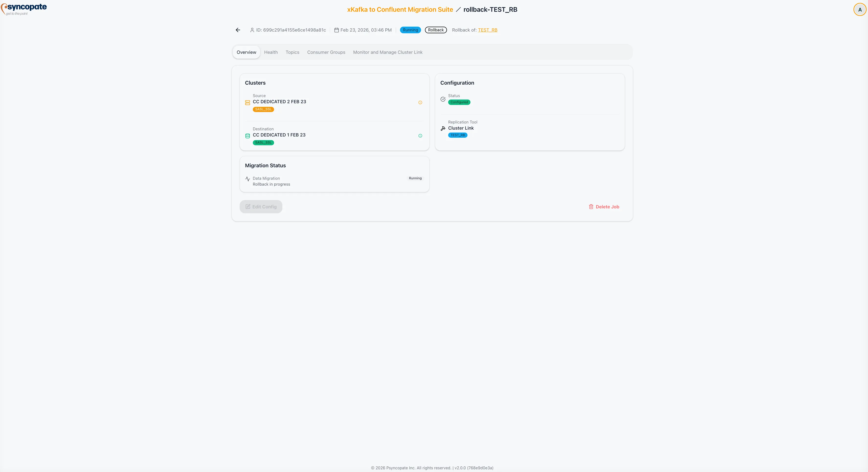Click the Running status badge
This screenshot has height=472, width=868.
tap(410, 30)
